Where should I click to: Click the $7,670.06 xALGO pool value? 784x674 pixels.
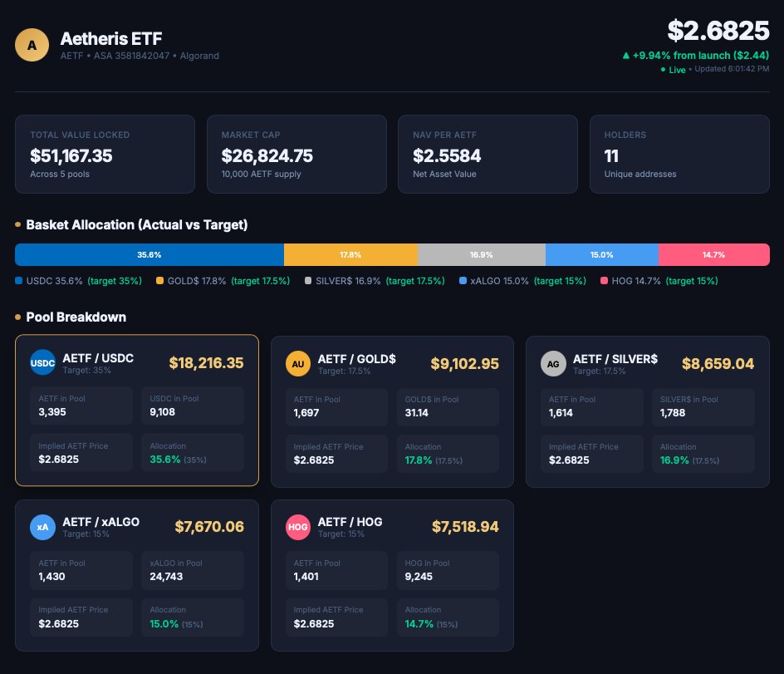coord(209,526)
